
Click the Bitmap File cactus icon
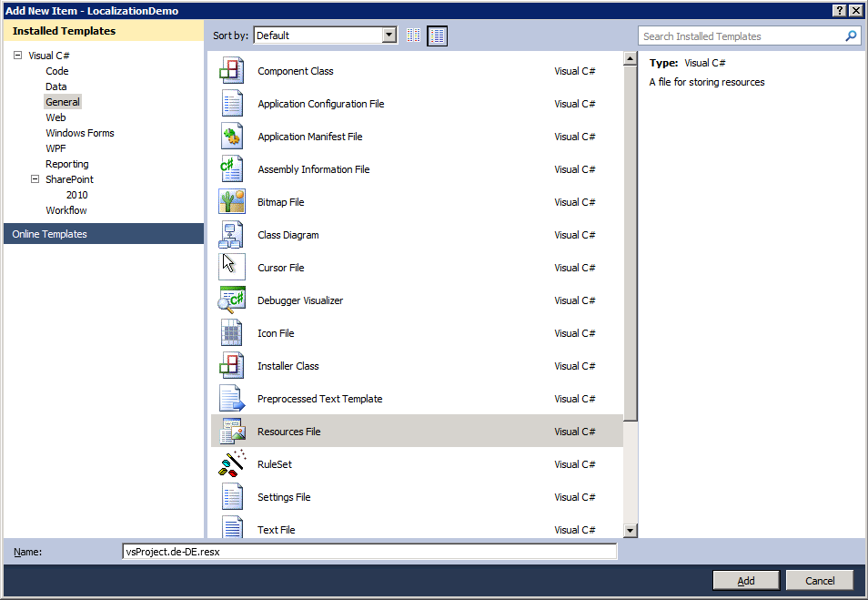pos(232,201)
